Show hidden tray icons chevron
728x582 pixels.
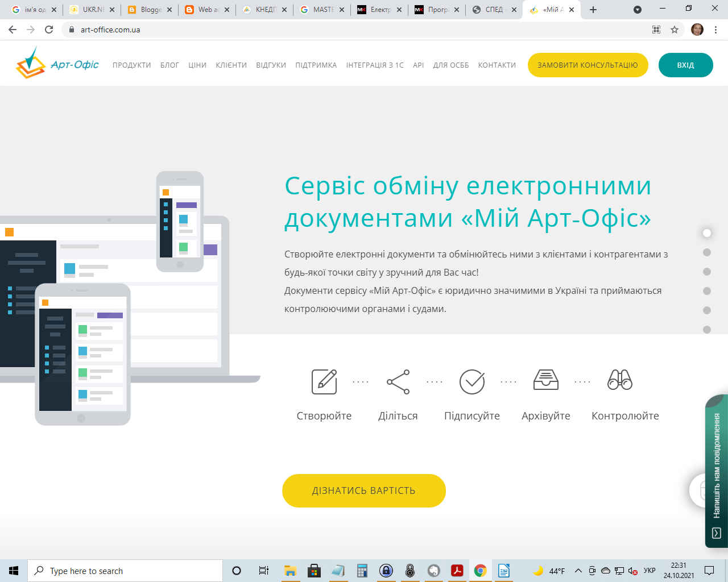click(578, 571)
